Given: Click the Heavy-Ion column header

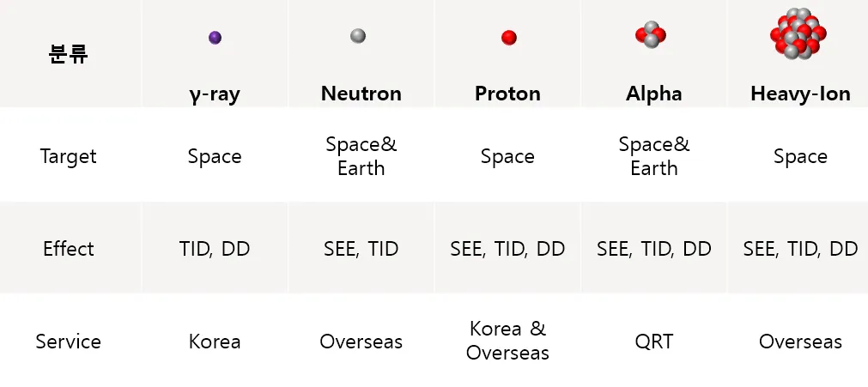Looking at the screenshot, I should 800,94.
